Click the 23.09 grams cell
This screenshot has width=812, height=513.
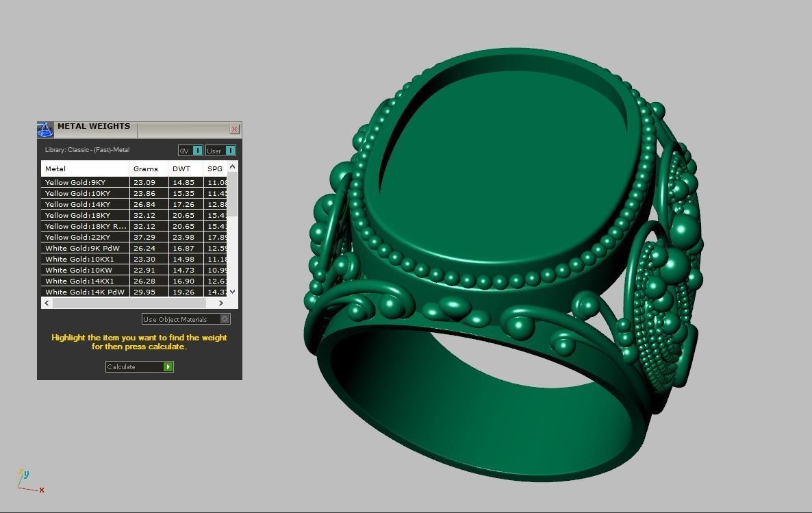coord(149,182)
